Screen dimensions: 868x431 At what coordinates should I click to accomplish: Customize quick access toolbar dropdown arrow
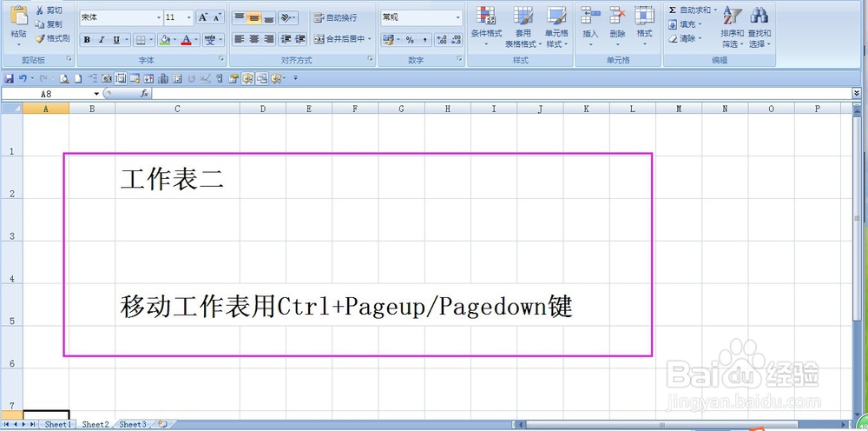[296, 78]
